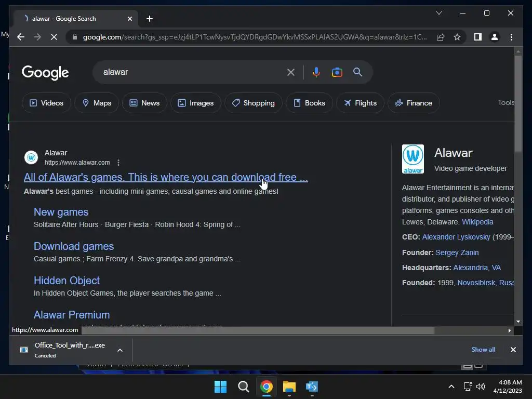Click the vertical page scrollbar thumb

(518, 103)
